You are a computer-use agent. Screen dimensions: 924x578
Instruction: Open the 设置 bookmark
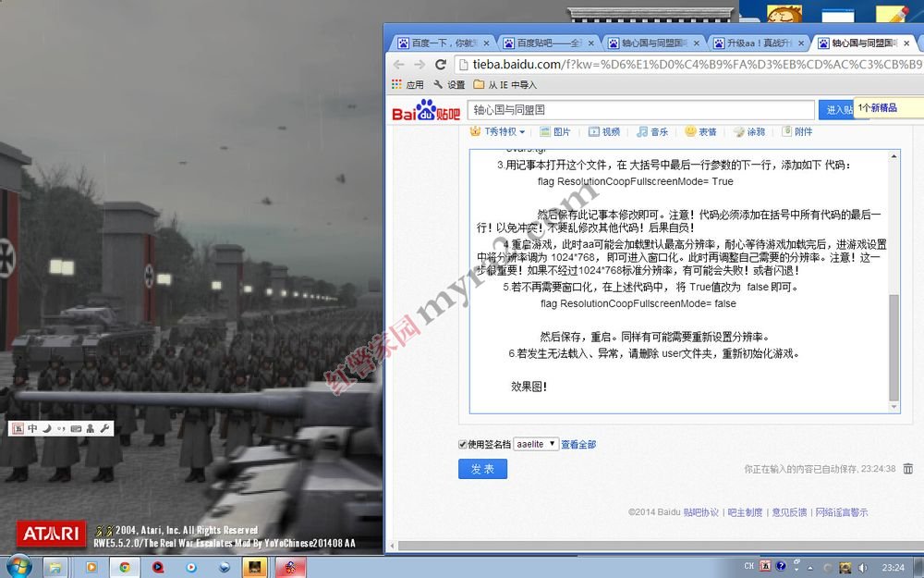click(x=449, y=84)
